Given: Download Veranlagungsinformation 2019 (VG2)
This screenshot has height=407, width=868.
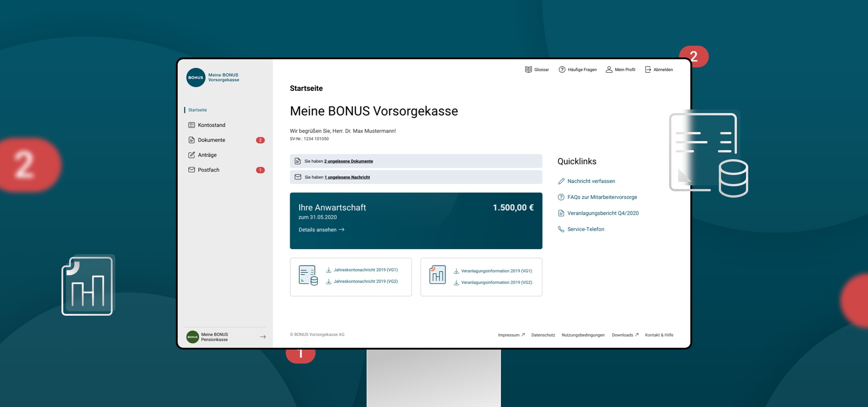Looking at the screenshot, I should [x=497, y=282].
